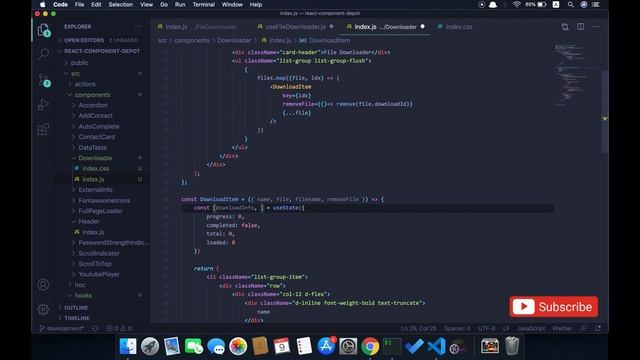Click the Subscribe YouTube button
This screenshot has width=640, height=360.
pyautogui.click(x=553, y=307)
